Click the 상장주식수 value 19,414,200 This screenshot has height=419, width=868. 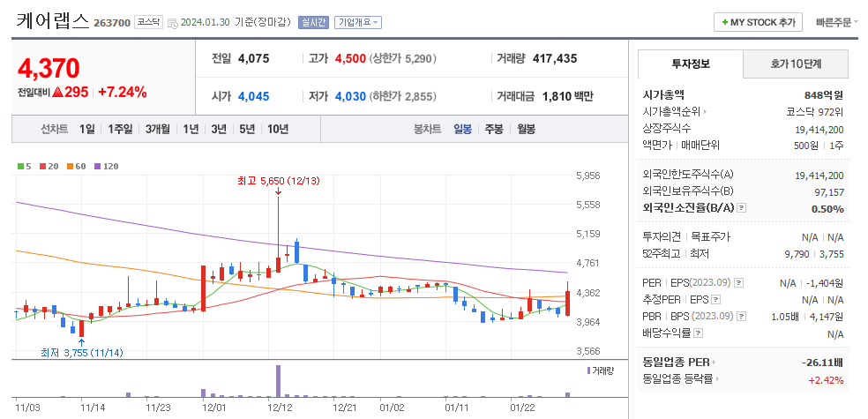pyautogui.click(x=819, y=129)
